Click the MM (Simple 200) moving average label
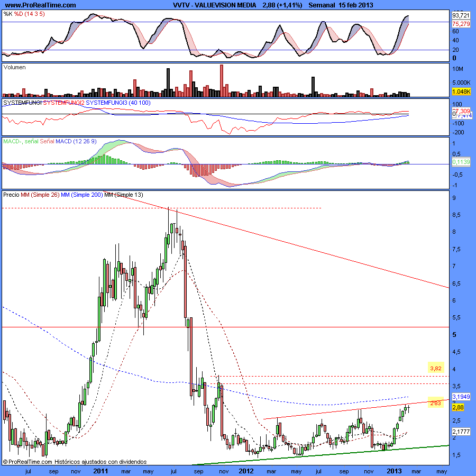 tap(82, 195)
